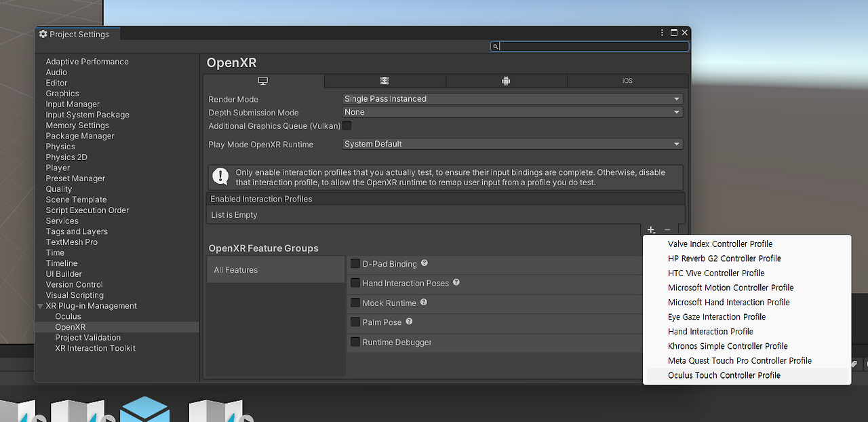Click the plus button to add interaction profile
Image resolution: width=868 pixels, height=422 pixels.
651,230
